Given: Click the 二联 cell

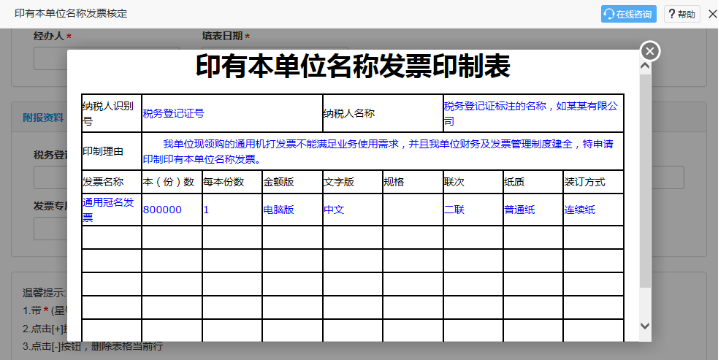Looking at the screenshot, I should pyautogui.click(x=473, y=210).
